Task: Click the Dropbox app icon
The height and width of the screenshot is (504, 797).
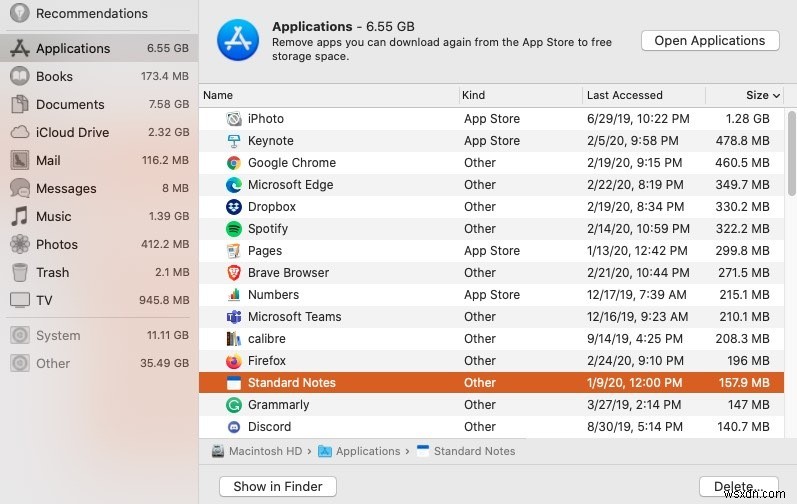Action: [234, 207]
